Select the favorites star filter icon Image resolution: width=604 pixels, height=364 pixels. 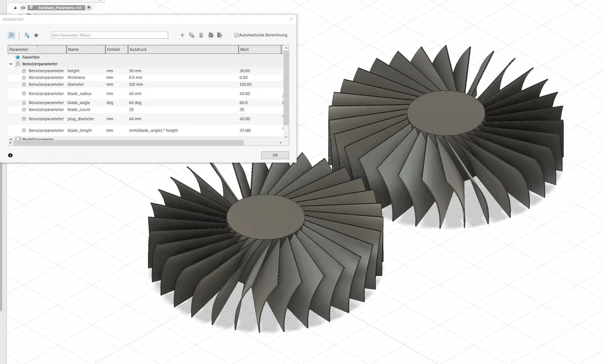pyautogui.click(x=36, y=35)
